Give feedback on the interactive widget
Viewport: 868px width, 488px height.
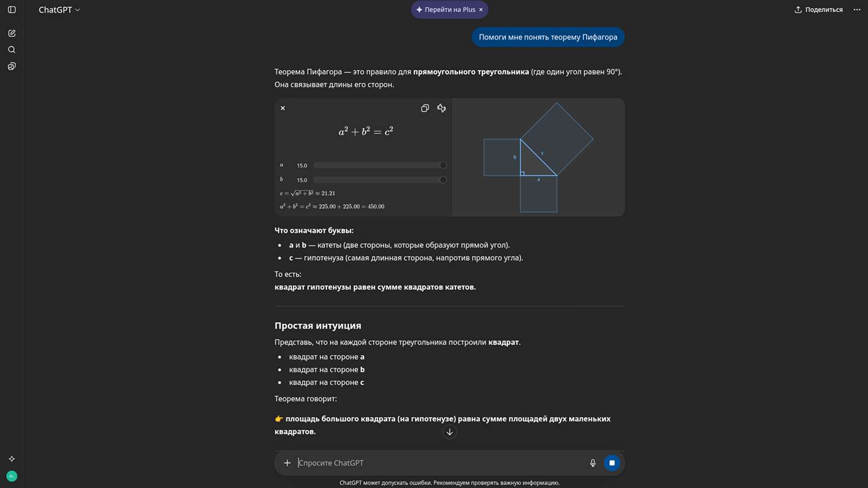[441, 108]
